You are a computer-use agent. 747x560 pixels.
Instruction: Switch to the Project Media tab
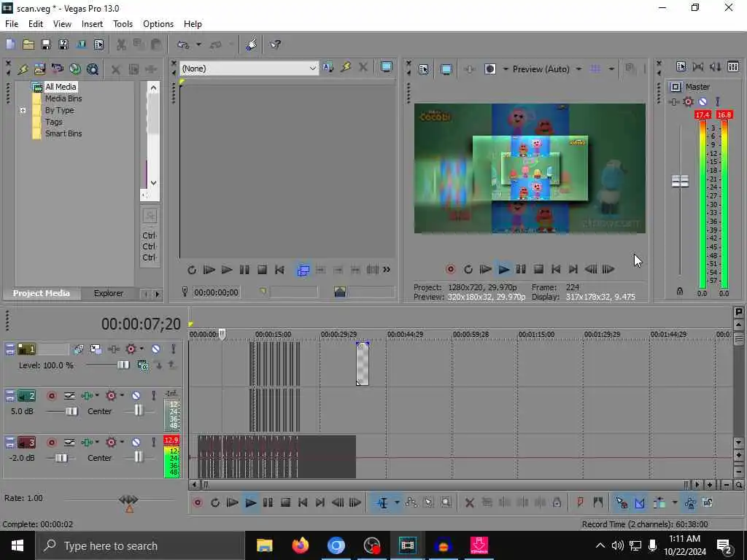tap(41, 293)
